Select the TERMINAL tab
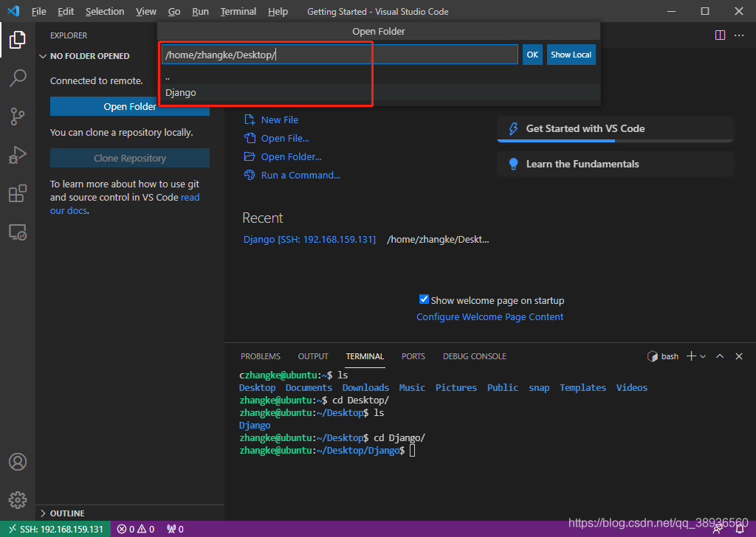 click(x=365, y=356)
